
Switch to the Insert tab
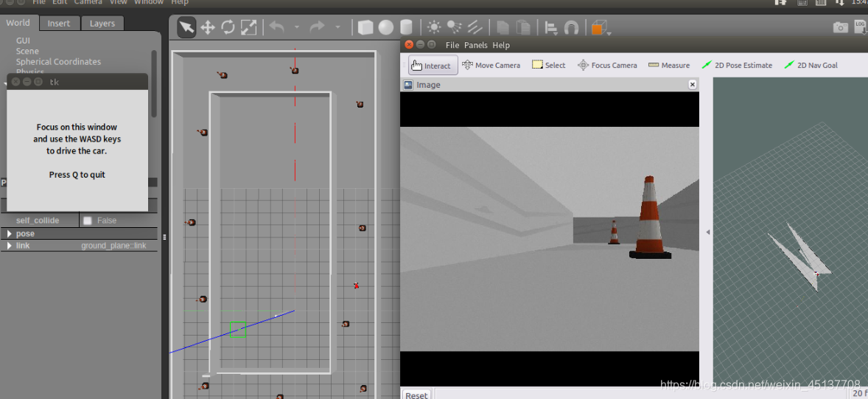click(x=59, y=24)
